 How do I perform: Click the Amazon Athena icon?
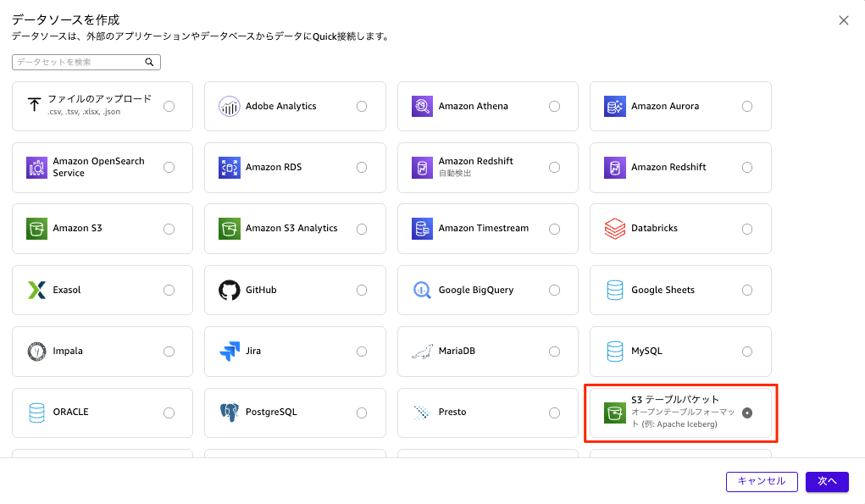point(422,107)
